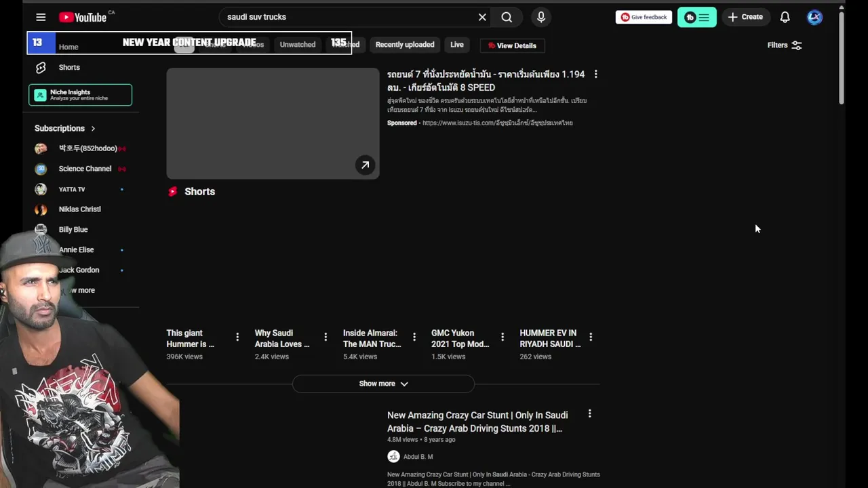Click the page vertical scrollbar
Viewport: 868px width, 488px height.
click(x=842, y=58)
